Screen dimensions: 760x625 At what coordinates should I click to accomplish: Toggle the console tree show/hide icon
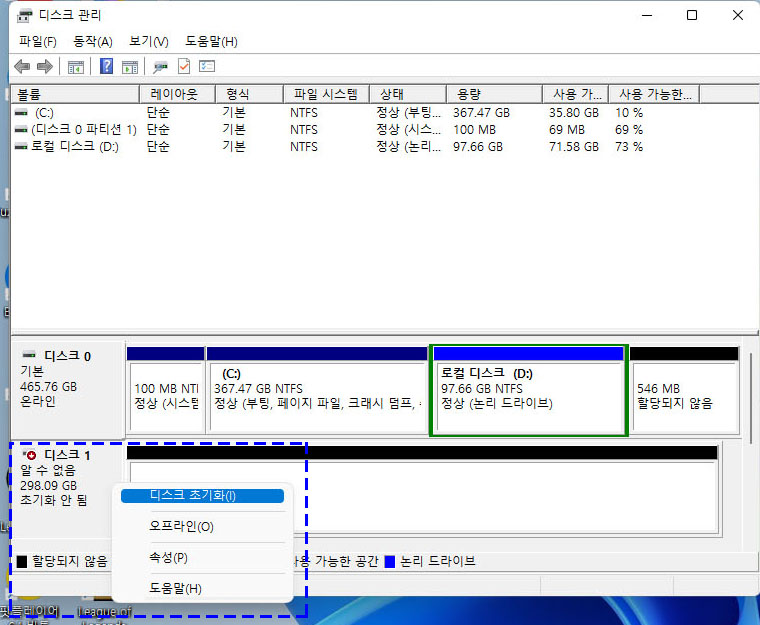[76, 67]
